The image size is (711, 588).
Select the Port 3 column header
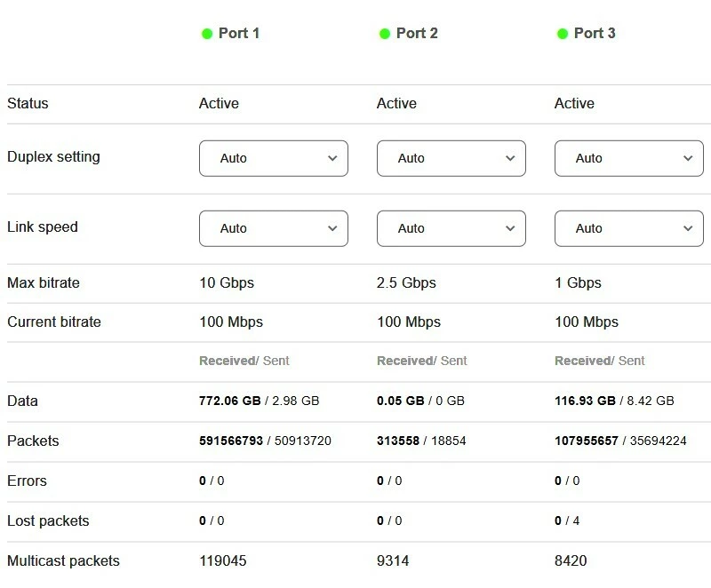coord(594,34)
